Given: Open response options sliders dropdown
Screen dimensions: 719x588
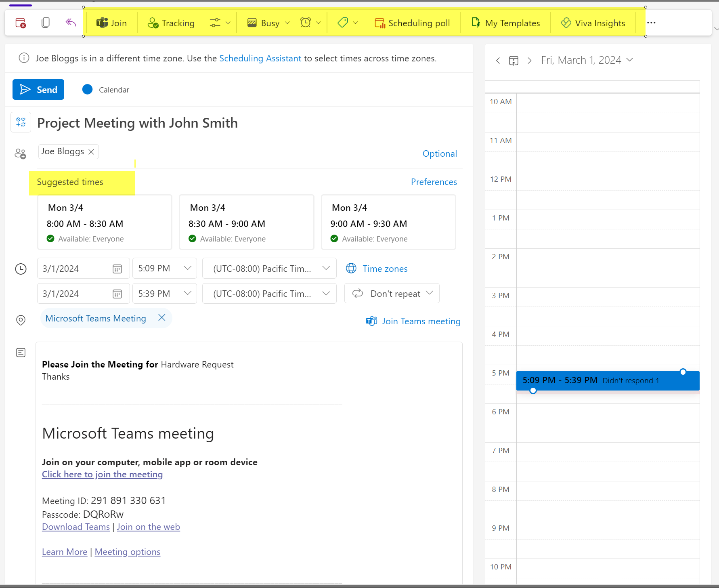Looking at the screenshot, I should 220,23.
